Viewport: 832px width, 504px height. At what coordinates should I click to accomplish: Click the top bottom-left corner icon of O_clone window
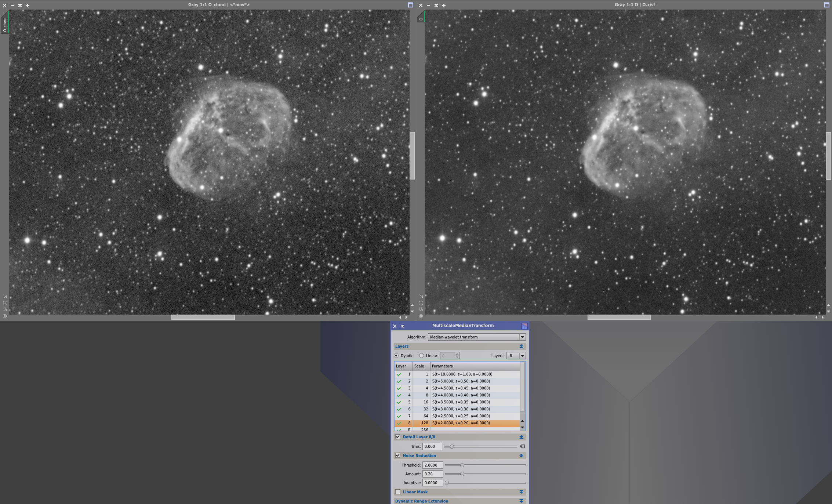5,296
